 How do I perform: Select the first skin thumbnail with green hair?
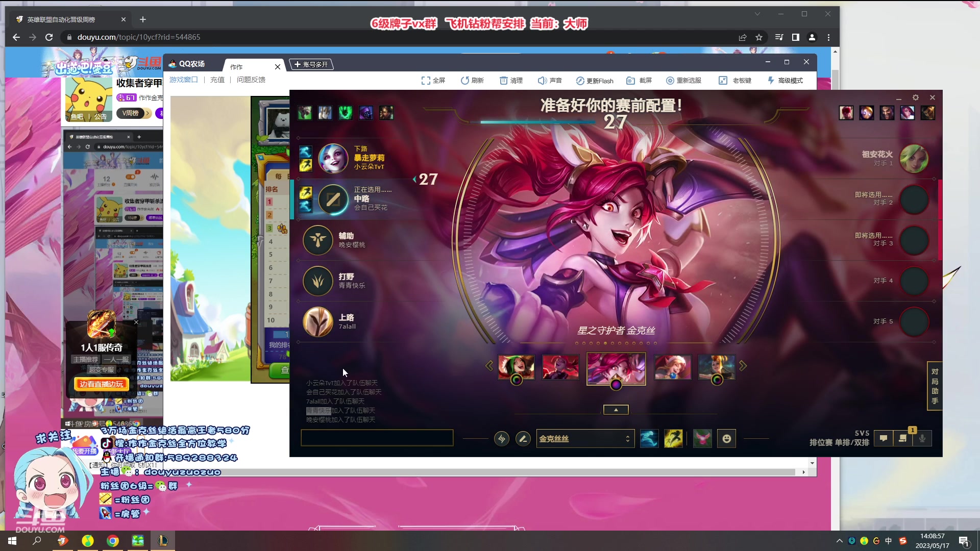[516, 367]
